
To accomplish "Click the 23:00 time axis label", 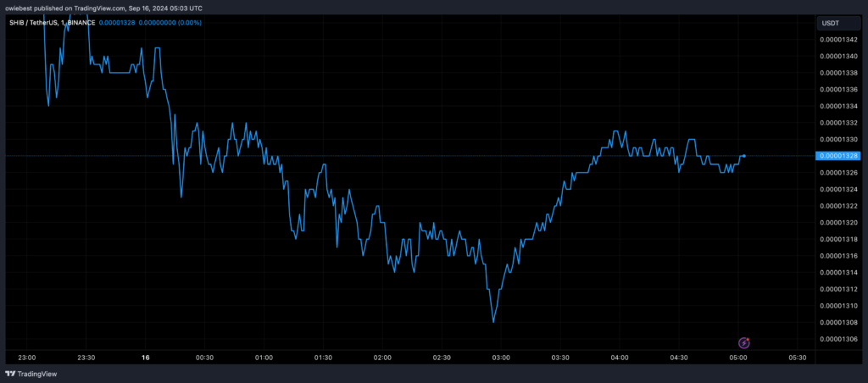I will click(27, 358).
